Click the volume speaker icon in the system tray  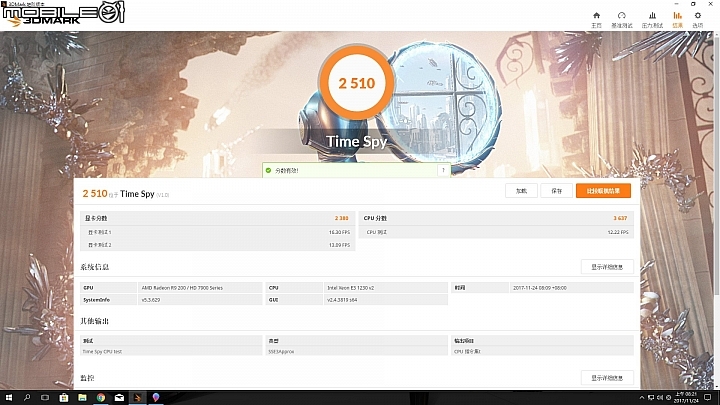tap(660, 398)
